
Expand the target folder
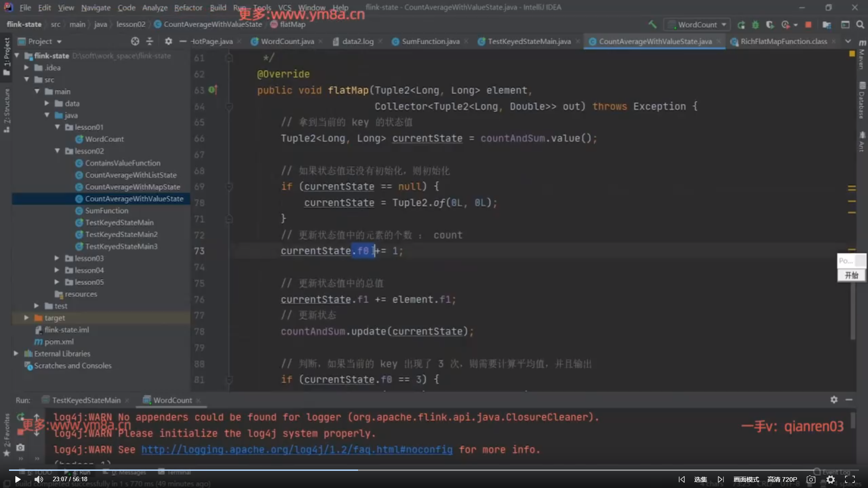pos(26,318)
